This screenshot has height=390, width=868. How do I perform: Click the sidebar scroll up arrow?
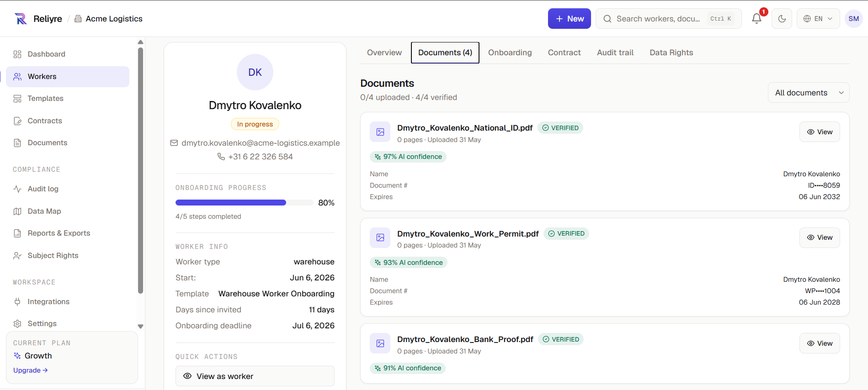[141, 42]
